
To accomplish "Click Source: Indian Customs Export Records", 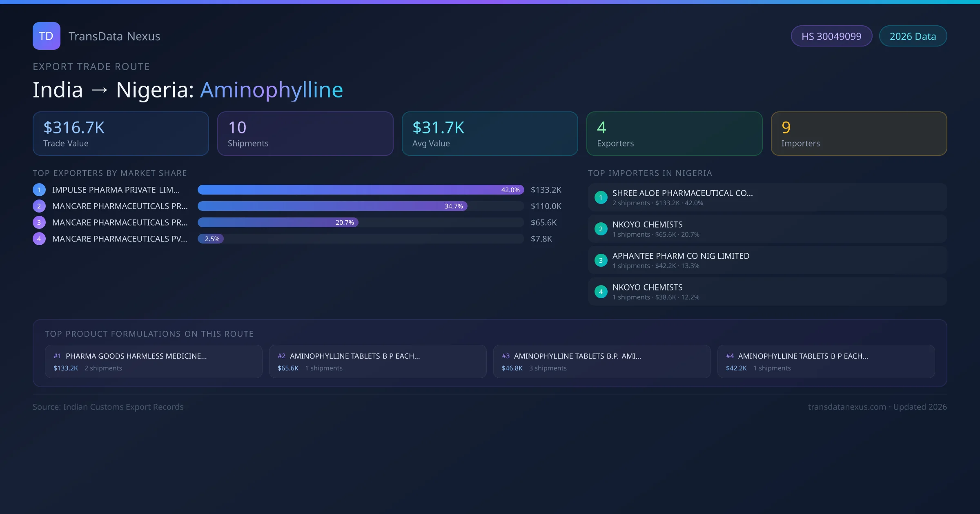I will (108, 407).
